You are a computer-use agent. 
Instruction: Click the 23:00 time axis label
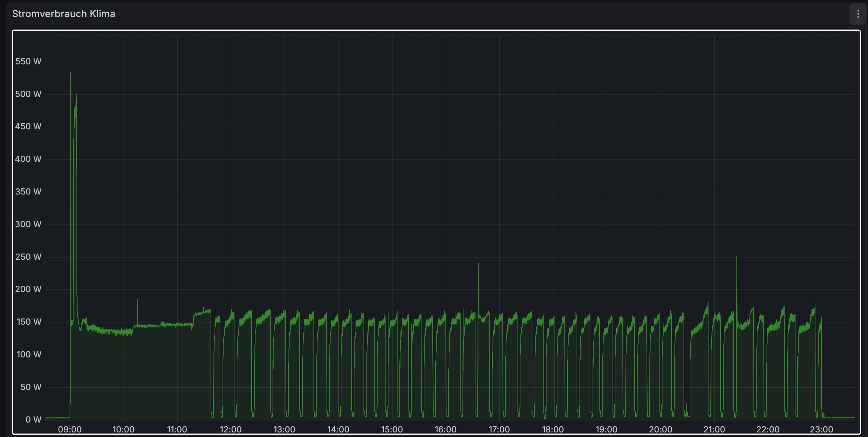[x=821, y=429]
